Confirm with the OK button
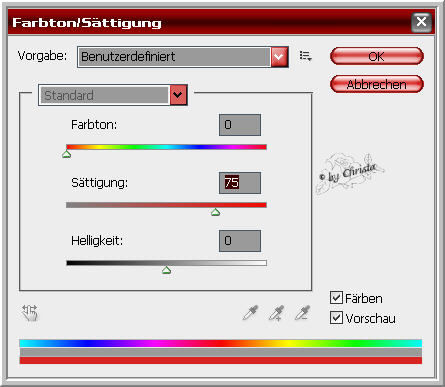445x387 pixels. [377, 56]
